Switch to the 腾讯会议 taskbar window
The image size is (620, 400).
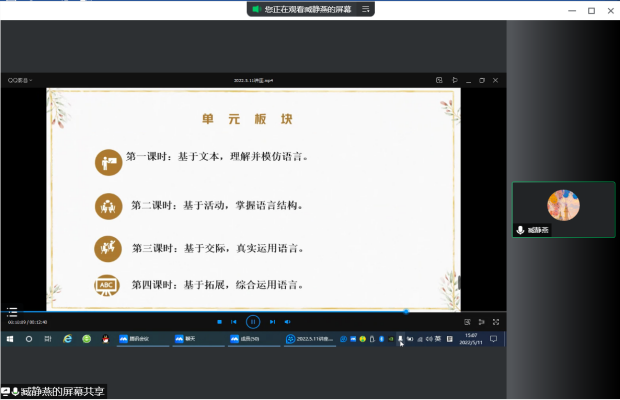pyautogui.click(x=143, y=339)
